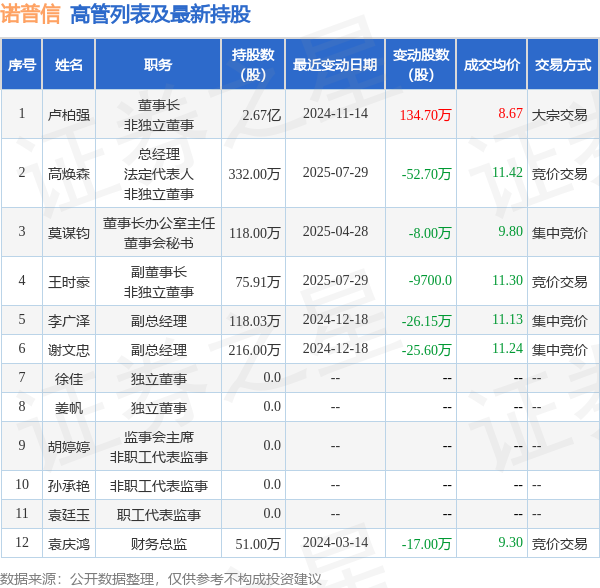Click the name 姜帆
Image resolution: width=600 pixels, height=588 pixels.
[x=69, y=408]
